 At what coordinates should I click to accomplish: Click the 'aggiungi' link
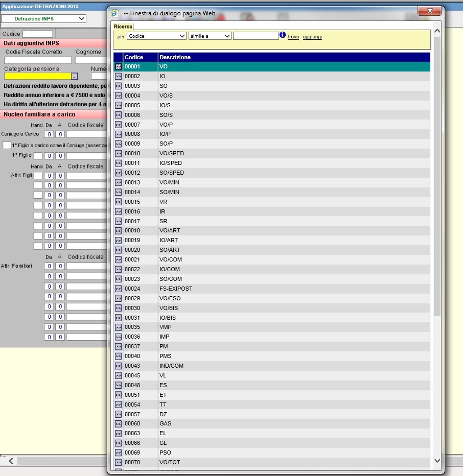click(312, 37)
